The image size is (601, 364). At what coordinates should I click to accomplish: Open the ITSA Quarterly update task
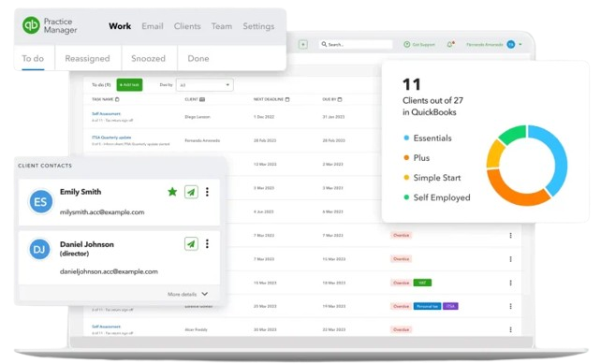click(111, 138)
